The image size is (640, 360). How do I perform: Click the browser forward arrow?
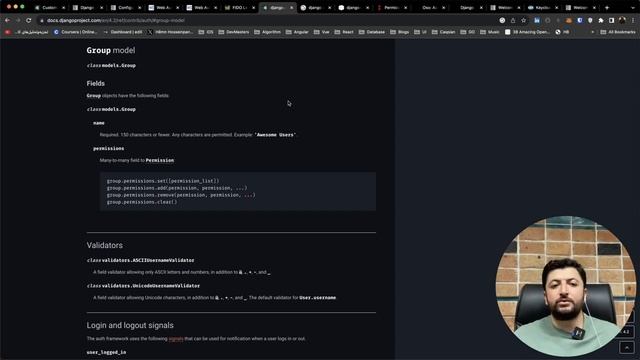pos(18,20)
